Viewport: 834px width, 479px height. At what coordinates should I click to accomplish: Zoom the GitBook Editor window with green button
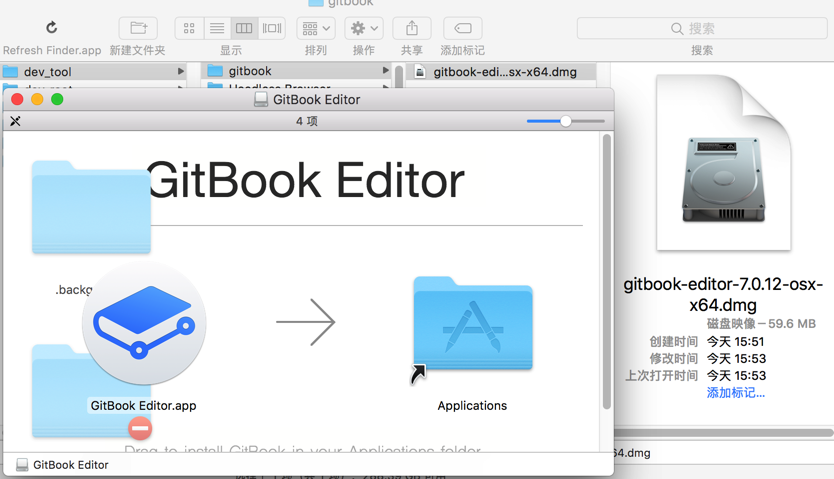click(x=57, y=99)
